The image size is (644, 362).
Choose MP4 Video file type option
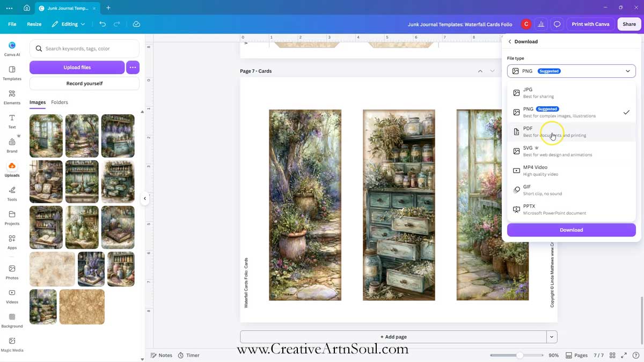point(571,171)
